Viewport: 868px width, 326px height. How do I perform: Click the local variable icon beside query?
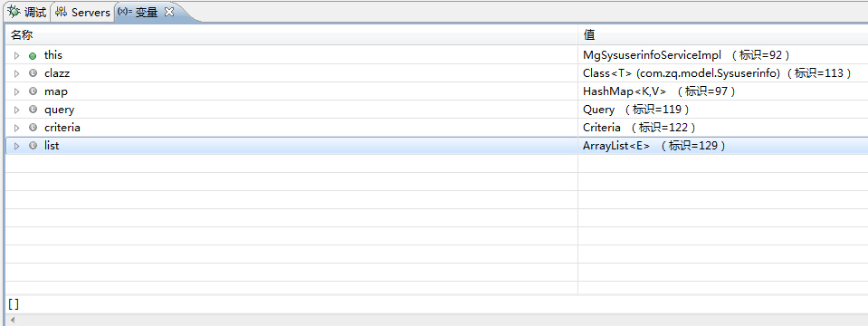[x=33, y=110]
